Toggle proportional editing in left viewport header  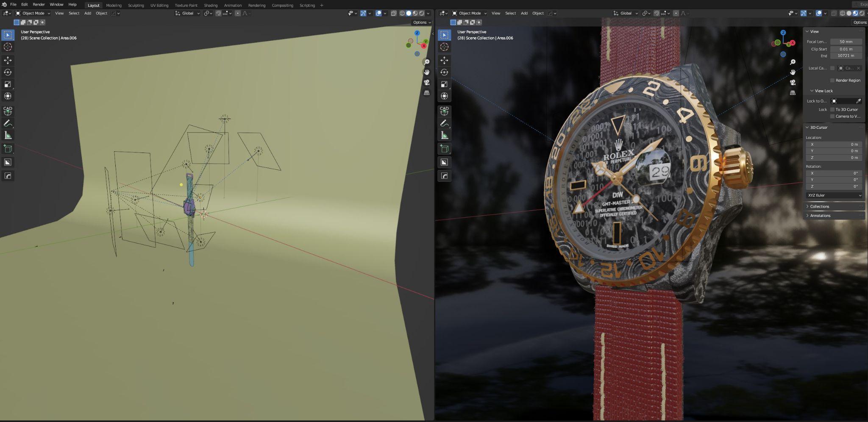[238, 13]
